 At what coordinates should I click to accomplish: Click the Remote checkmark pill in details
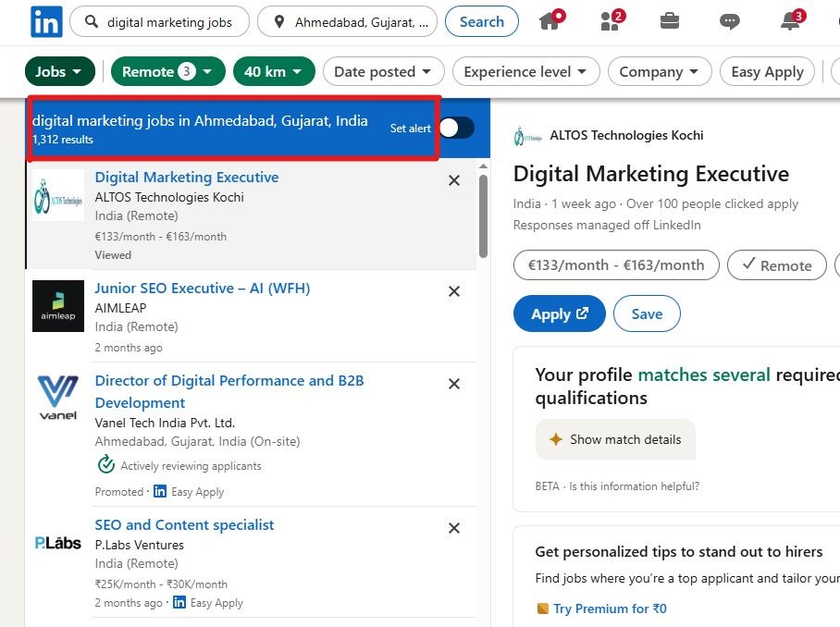click(x=777, y=265)
